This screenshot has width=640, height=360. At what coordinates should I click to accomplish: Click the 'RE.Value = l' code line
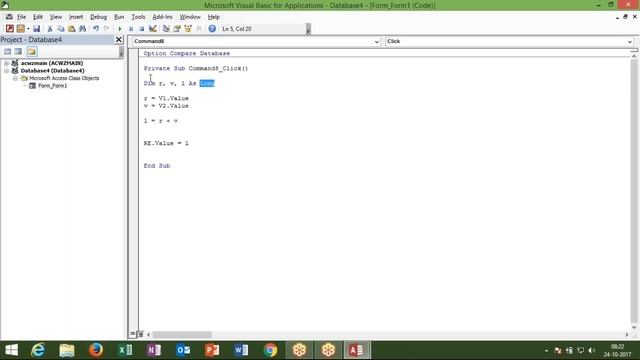[166, 143]
